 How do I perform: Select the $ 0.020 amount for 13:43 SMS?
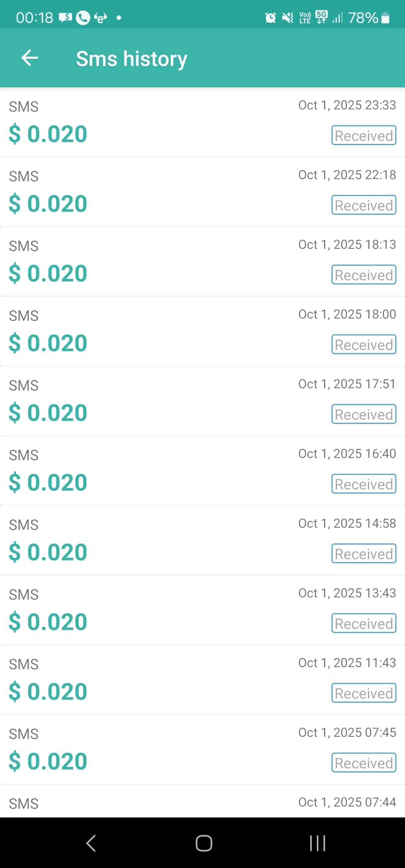coord(48,622)
